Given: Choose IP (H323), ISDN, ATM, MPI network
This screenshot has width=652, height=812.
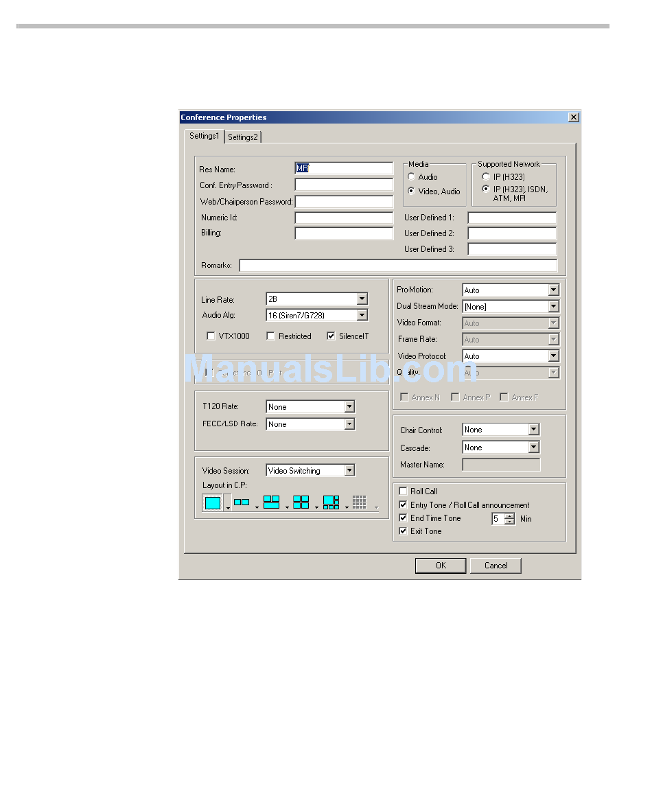Looking at the screenshot, I should pyautogui.click(x=486, y=189).
